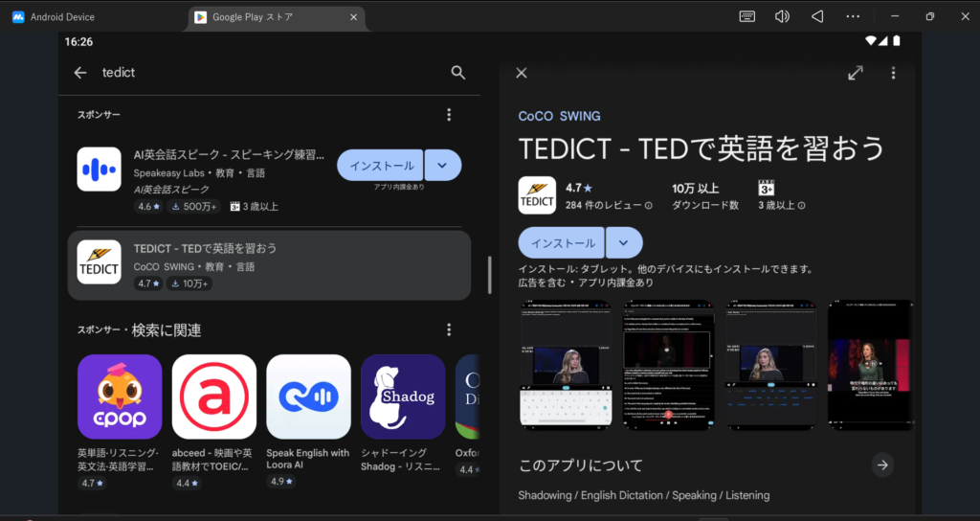Select TEDICT search result entry
The image size is (980, 521).
coord(269,265)
